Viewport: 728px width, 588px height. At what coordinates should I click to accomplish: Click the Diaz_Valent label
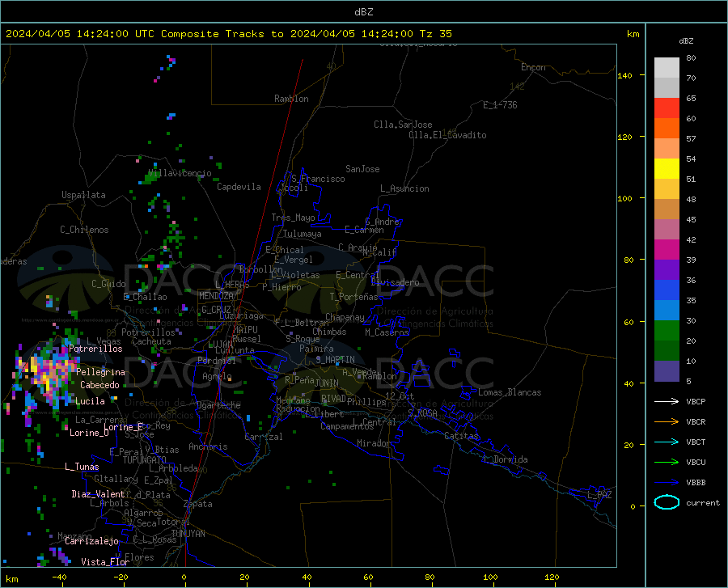98,494
